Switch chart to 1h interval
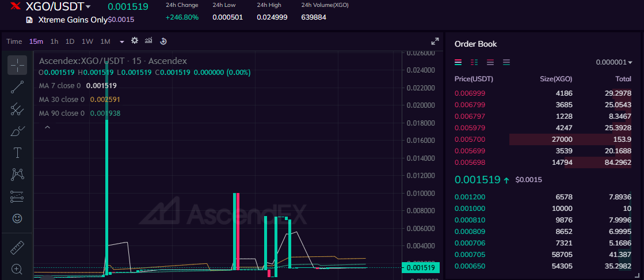 click(x=54, y=41)
